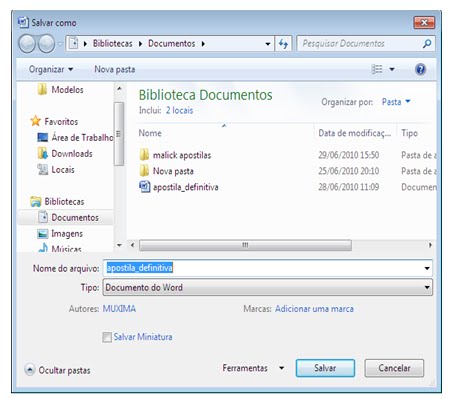Select apostila_definitiva file name in list
Viewport: 452px width, 399px height.
pyautogui.click(x=186, y=187)
